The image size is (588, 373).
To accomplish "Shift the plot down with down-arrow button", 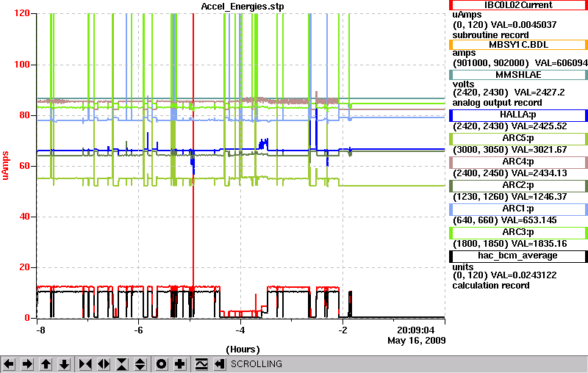I will [x=64, y=364].
